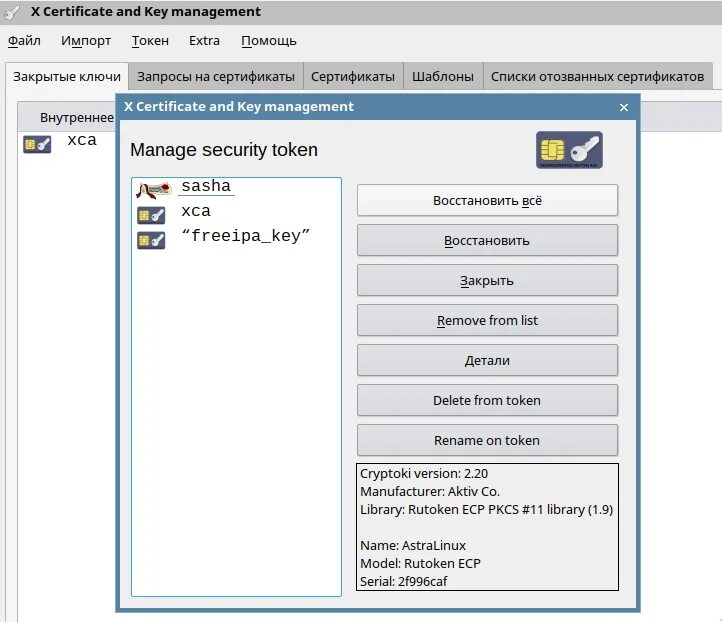This screenshot has height=622, width=722.
Task: Switch to the Закрытые ключи tab
Action: pyautogui.click(x=67, y=76)
